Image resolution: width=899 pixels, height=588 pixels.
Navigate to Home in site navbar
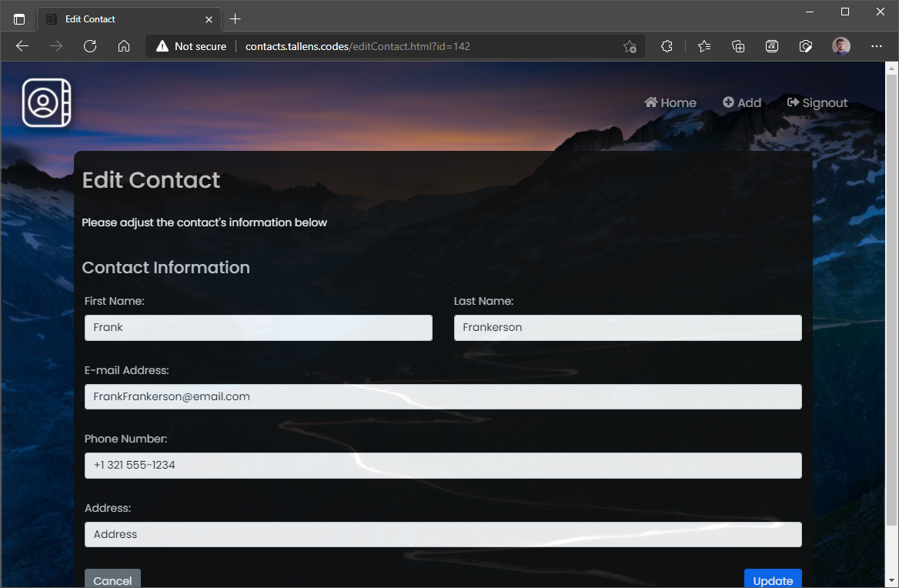tap(670, 102)
